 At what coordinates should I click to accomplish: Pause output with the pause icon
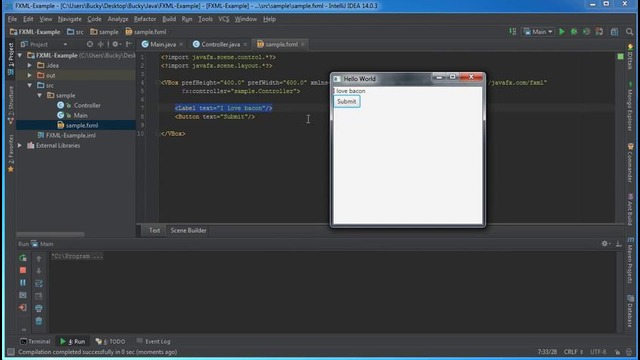tap(23, 282)
